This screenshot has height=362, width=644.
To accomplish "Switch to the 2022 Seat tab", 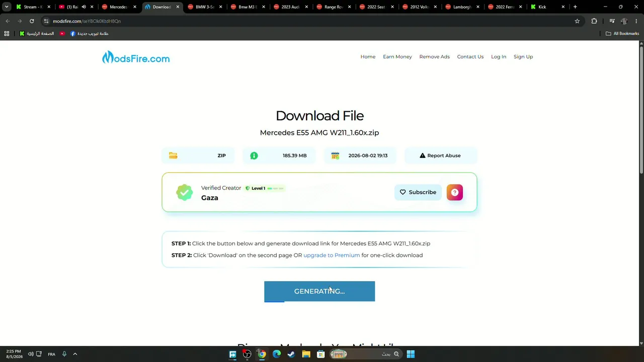I will [376, 7].
